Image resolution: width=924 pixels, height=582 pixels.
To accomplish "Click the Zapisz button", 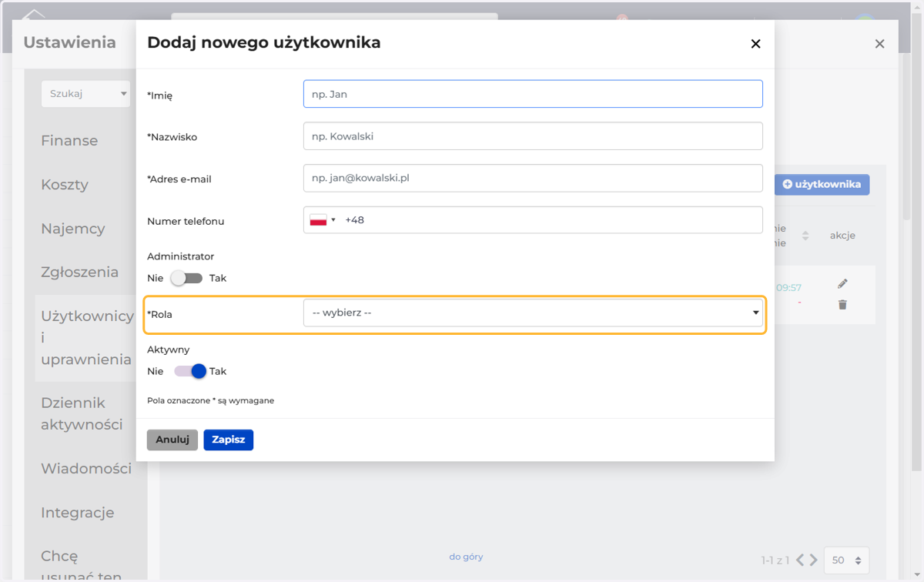I will (x=229, y=440).
